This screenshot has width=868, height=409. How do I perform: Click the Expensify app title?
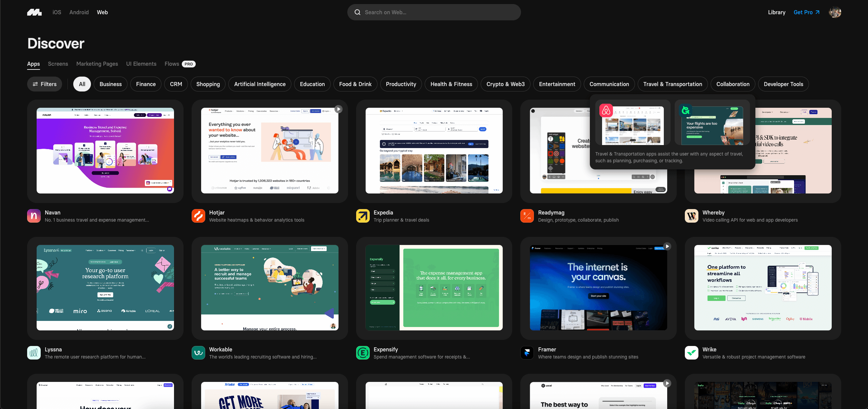(386, 349)
